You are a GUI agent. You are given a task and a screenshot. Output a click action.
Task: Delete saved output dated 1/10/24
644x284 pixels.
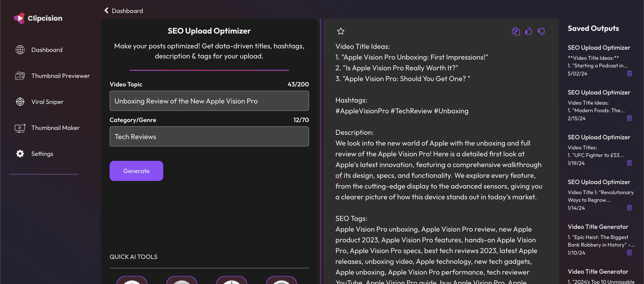coord(629,253)
